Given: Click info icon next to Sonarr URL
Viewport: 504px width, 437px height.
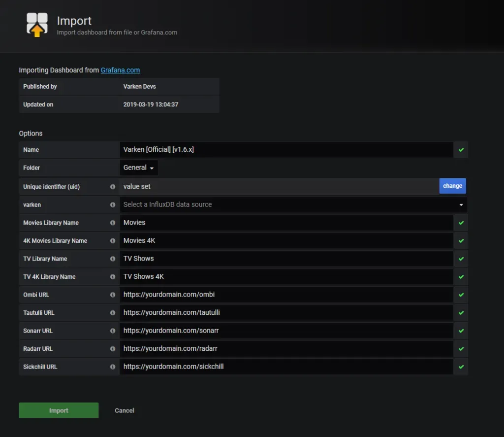Looking at the screenshot, I should click(113, 331).
